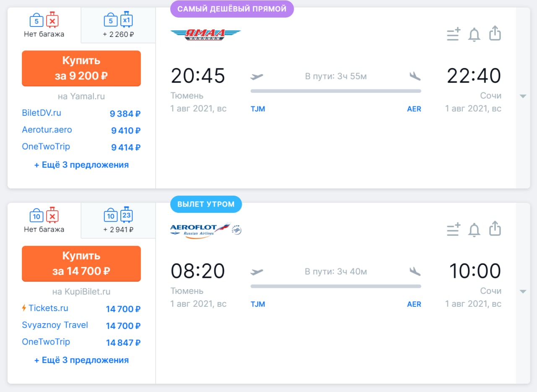Add Aeroflot flight to favorites list icon
Viewport: 537px width, 392px height.
click(454, 230)
